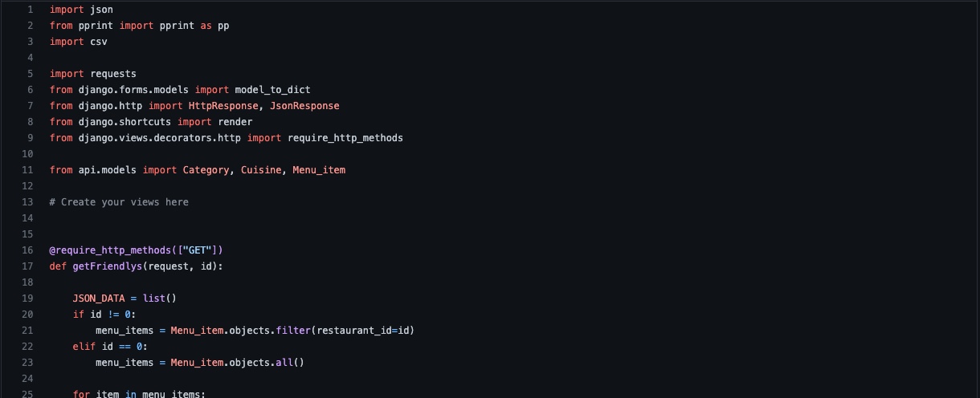Screen dimensions: 980x398
Task: Select line number 9 in the gutter
Action: point(30,138)
